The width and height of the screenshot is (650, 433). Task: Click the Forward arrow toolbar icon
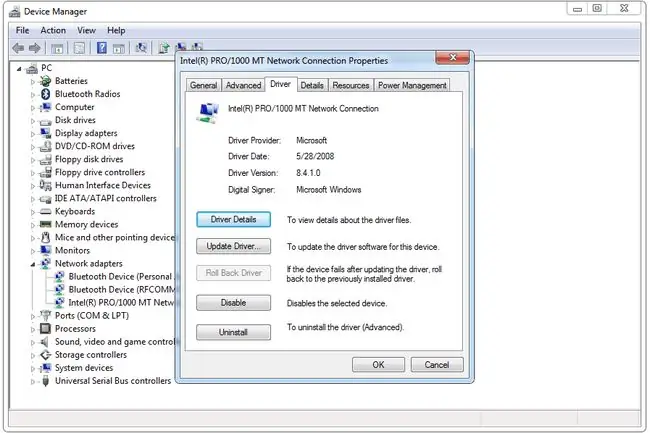(35, 48)
